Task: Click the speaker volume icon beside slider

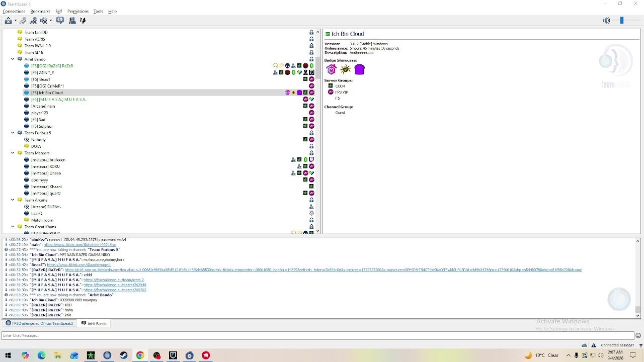Action: pyautogui.click(x=606, y=21)
